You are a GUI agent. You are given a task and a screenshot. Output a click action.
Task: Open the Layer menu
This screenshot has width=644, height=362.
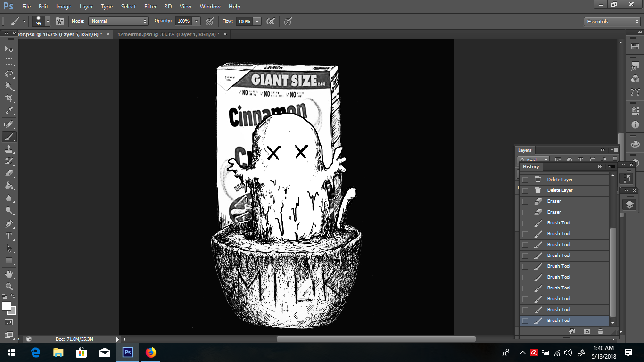pos(86,7)
